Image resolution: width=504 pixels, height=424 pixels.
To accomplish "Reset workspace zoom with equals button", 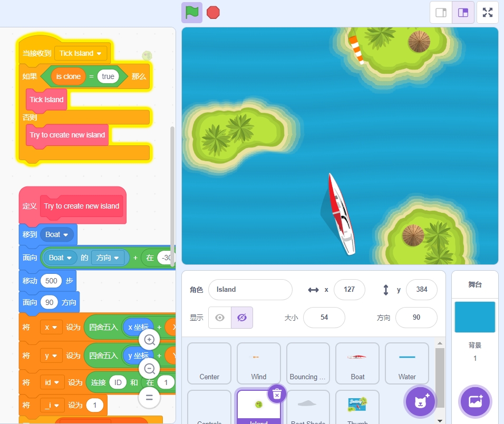I will pyautogui.click(x=150, y=398).
